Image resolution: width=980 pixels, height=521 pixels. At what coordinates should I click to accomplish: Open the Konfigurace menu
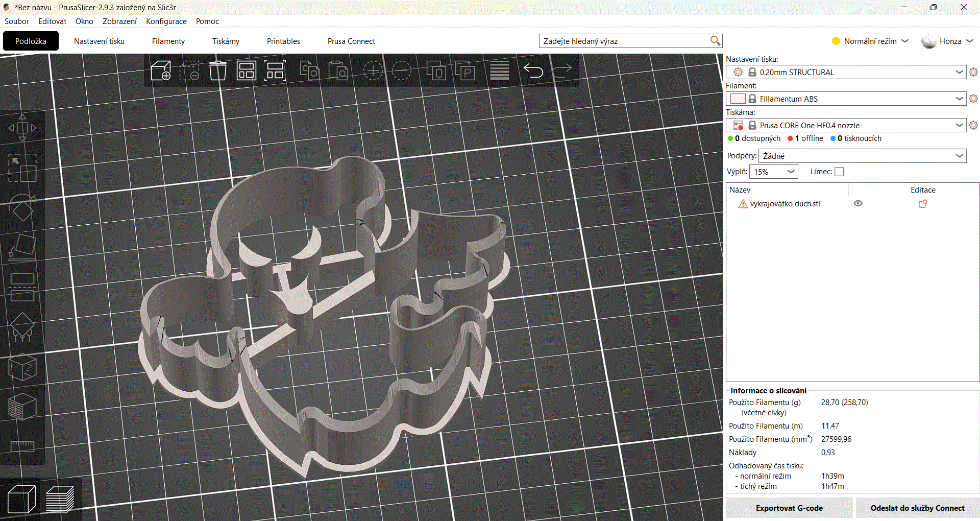(x=166, y=21)
